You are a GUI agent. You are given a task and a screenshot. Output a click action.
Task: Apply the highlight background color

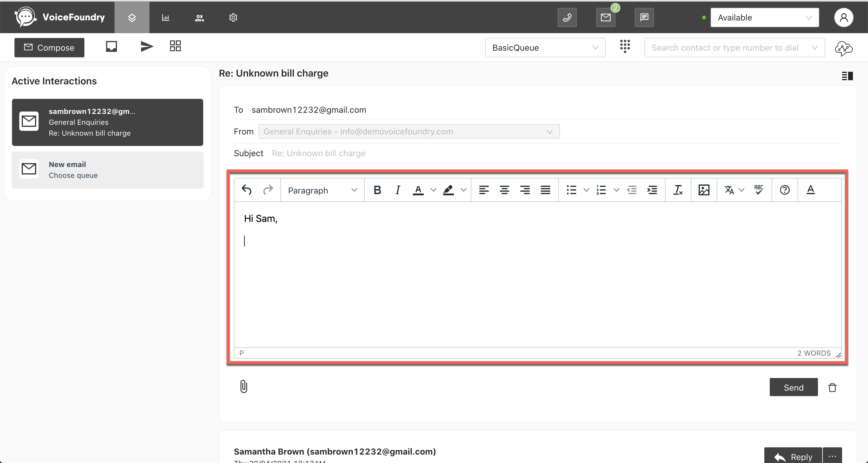(448, 190)
